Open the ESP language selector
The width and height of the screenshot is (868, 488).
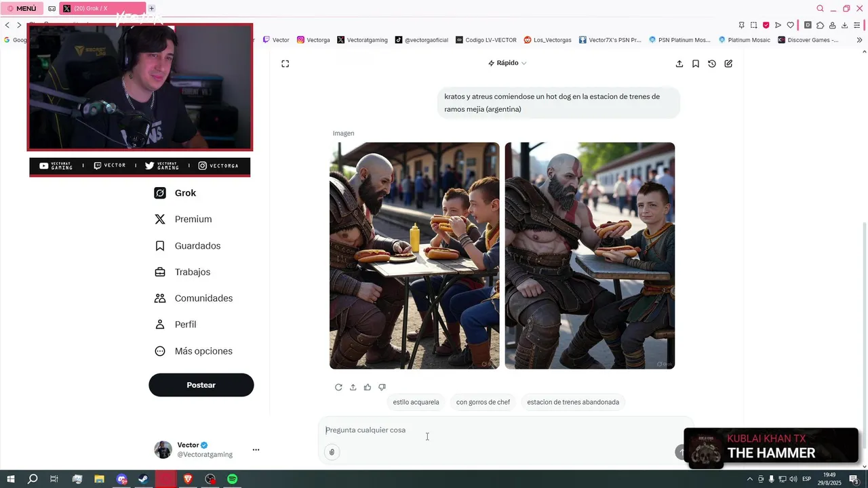click(807, 479)
